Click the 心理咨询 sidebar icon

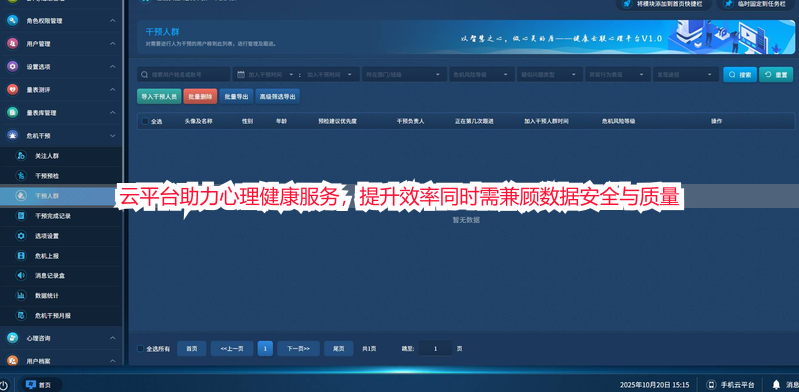[x=13, y=338]
